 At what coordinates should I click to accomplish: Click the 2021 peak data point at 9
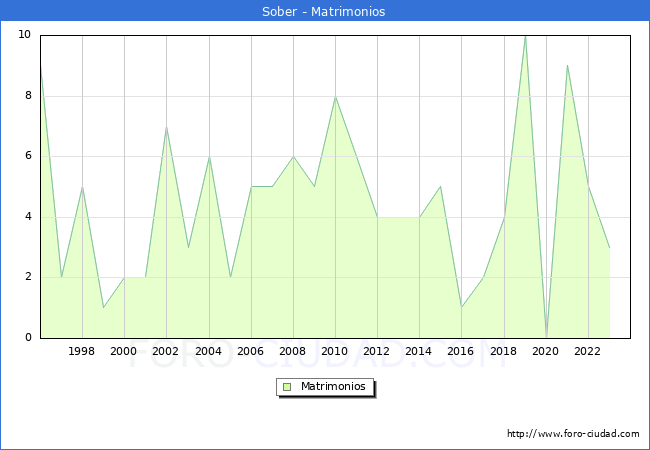567,65
